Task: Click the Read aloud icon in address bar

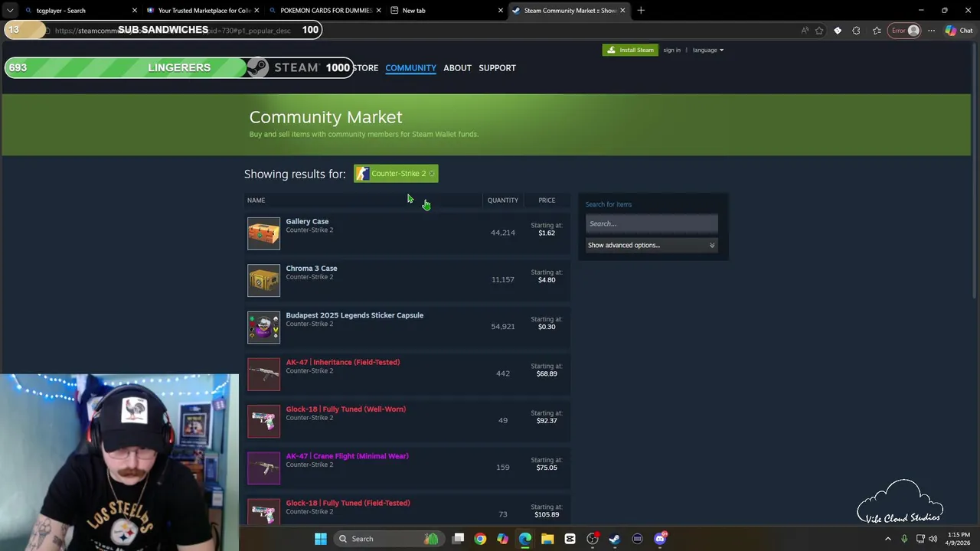Action: tap(805, 31)
